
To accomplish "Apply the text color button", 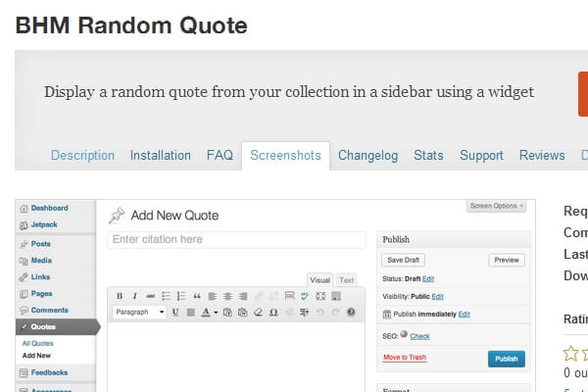I will 206,312.
